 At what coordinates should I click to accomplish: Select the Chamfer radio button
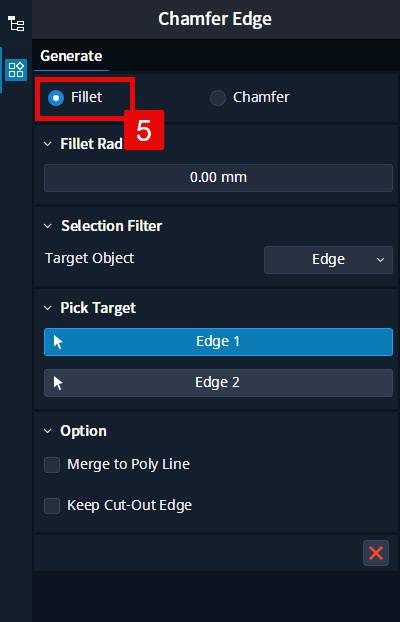click(x=217, y=98)
